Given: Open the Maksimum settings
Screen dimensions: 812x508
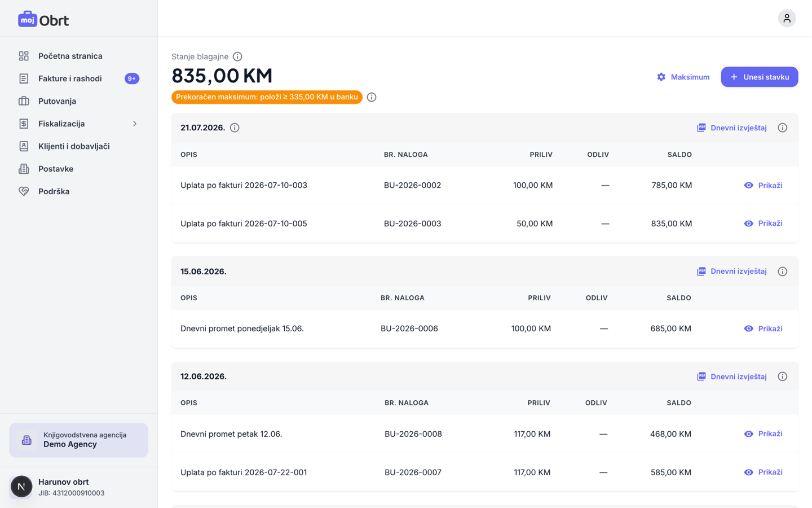Looking at the screenshot, I should [683, 77].
